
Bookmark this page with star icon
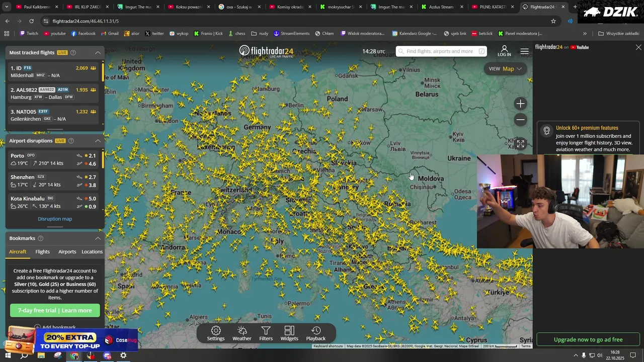pyautogui.click(x=553, y=21)
